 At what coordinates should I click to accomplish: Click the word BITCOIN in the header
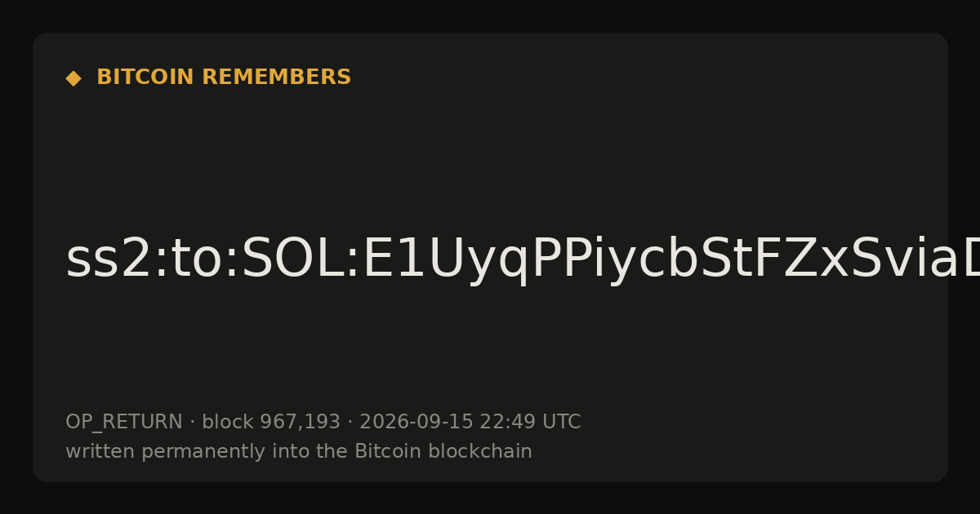pos(146,78)
